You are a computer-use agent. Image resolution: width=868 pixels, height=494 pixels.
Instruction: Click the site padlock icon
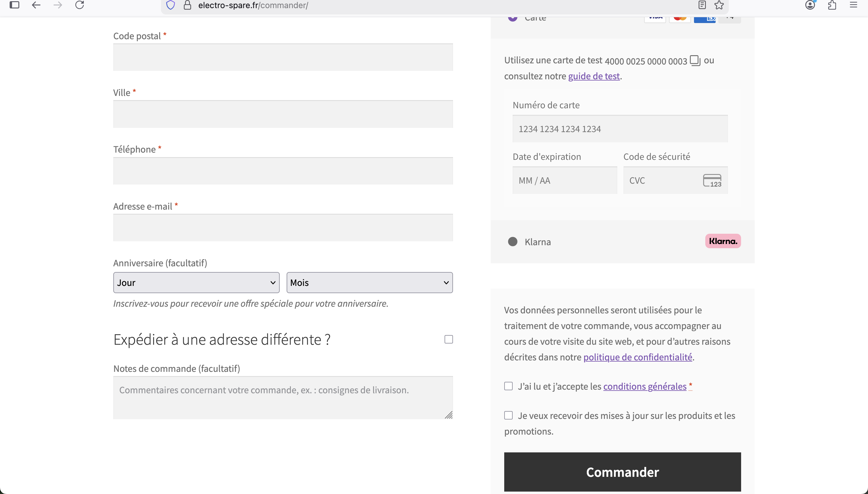tap(187, 5)
